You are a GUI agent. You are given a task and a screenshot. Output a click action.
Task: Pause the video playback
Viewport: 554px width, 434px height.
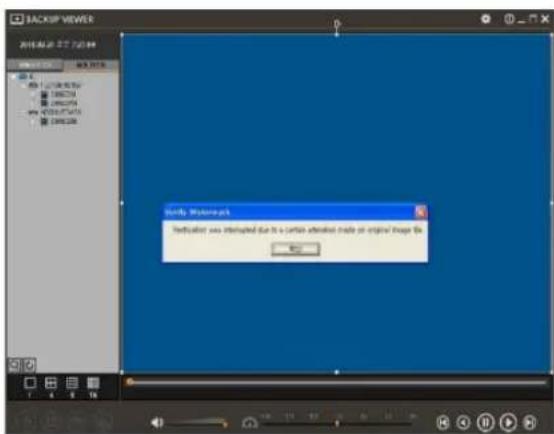pos(485,422)
